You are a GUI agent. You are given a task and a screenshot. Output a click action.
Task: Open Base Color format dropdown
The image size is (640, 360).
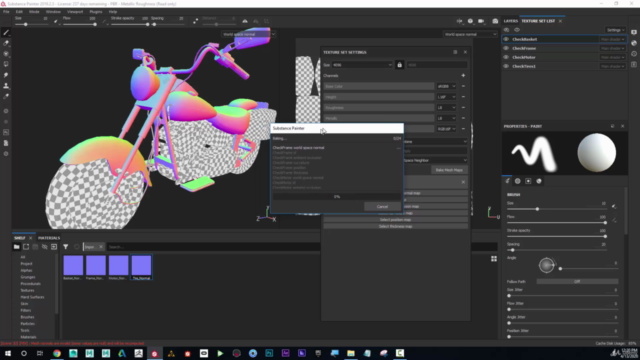446,86
